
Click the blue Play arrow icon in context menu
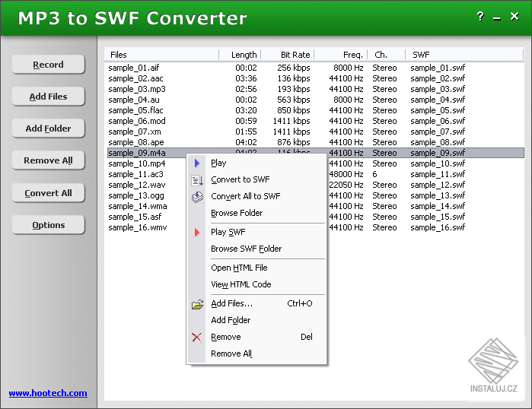point(197,163)
